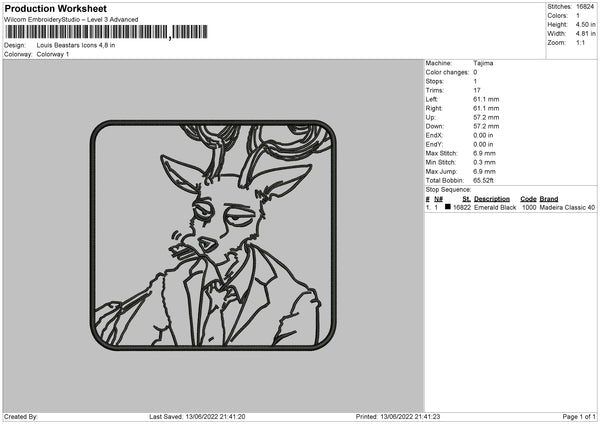Click the Madeira Classic 40 brand text
Viewport: 600px width, 424px height.
[567, 207]
